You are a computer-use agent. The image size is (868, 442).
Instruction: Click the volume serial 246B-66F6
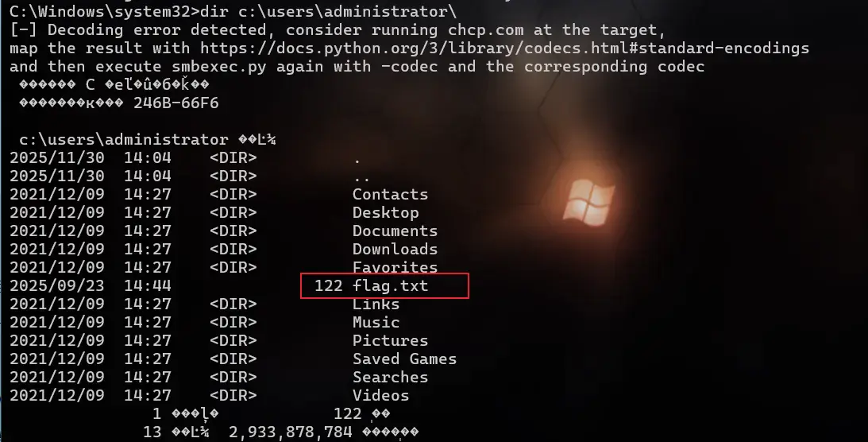(x=176, y=103)
